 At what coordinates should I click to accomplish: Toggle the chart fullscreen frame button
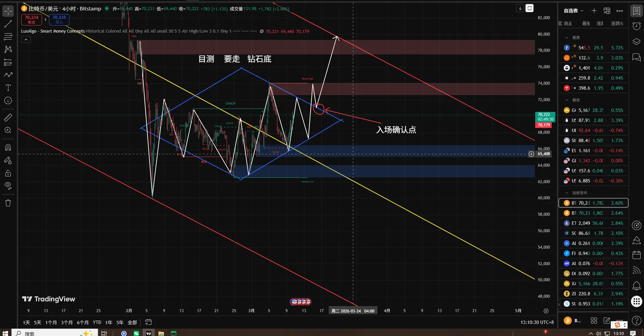point(530,8)
